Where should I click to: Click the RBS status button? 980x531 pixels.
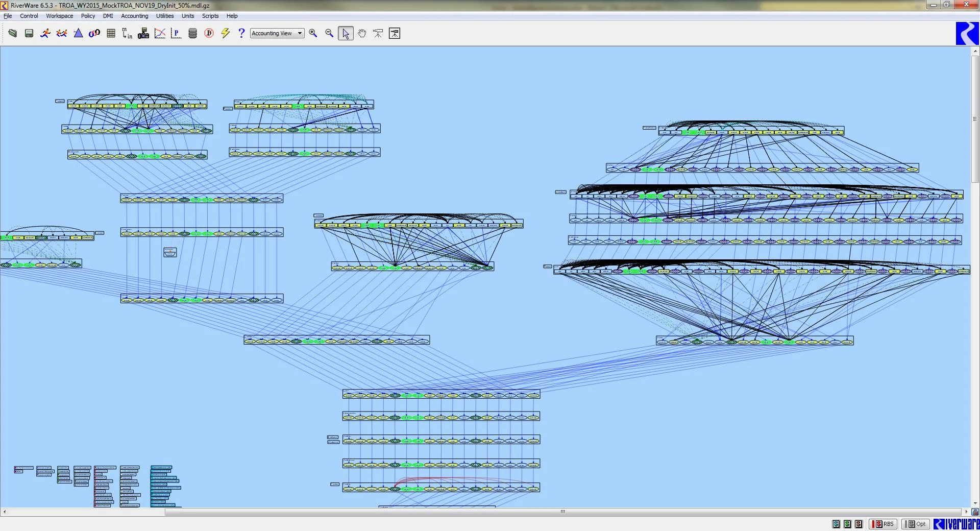[x=883, y=524]
